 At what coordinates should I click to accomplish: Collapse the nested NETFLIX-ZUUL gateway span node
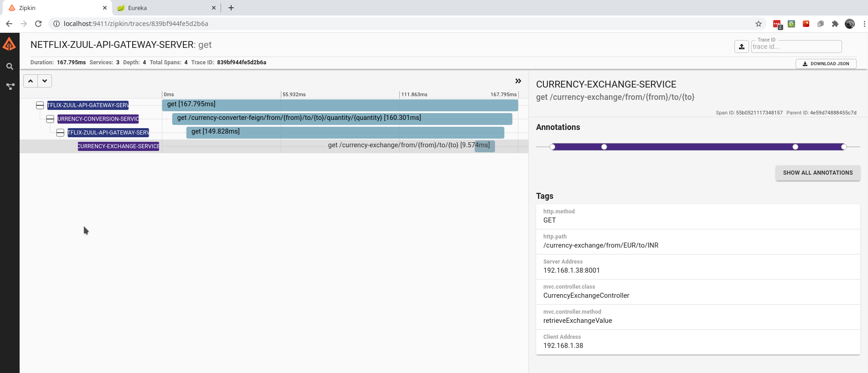pos(60,133)
